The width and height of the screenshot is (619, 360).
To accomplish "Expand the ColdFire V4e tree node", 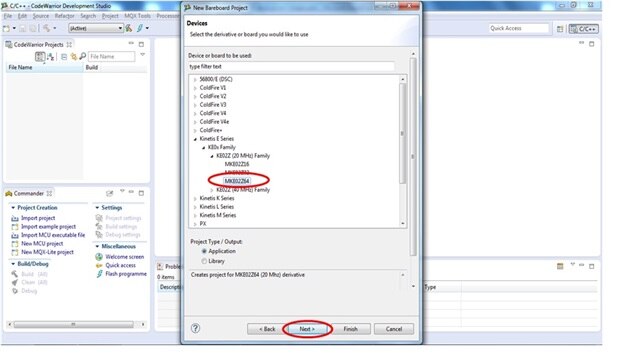I will coord(195,122).
